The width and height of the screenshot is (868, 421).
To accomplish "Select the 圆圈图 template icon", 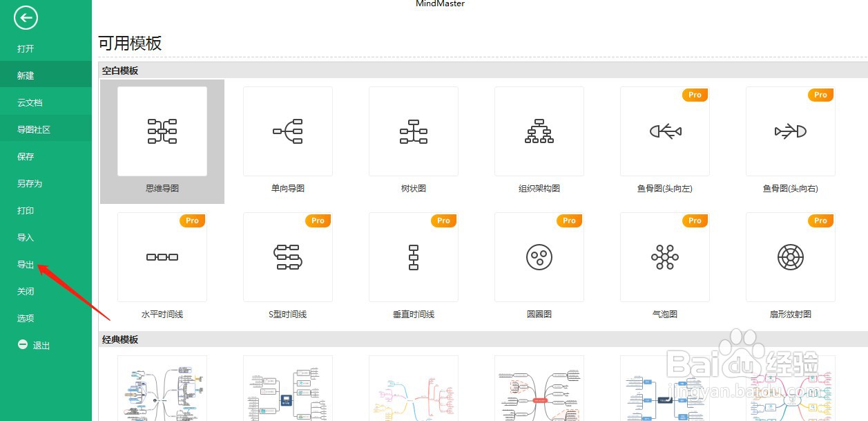I will (539, 257).
